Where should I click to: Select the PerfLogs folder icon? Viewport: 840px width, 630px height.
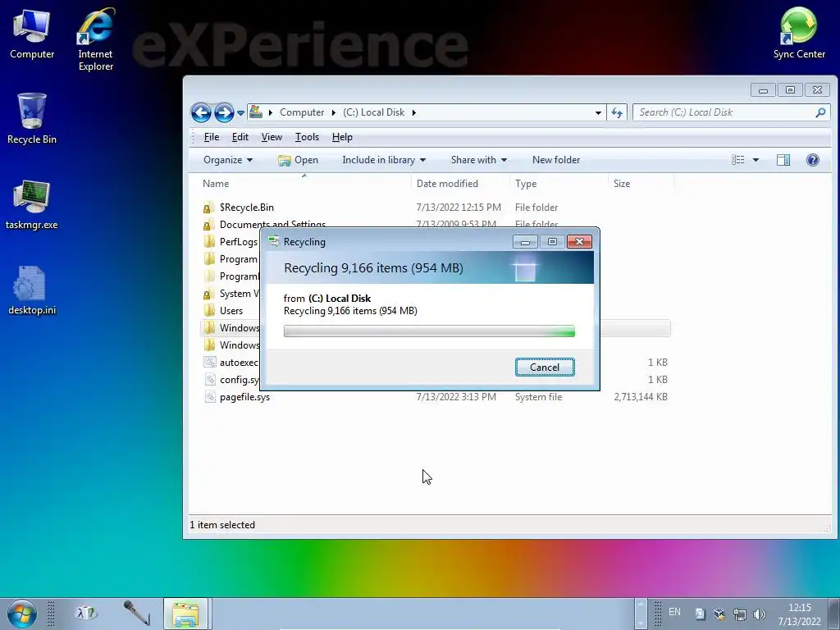pyautogui.click(x=209, y=242)
